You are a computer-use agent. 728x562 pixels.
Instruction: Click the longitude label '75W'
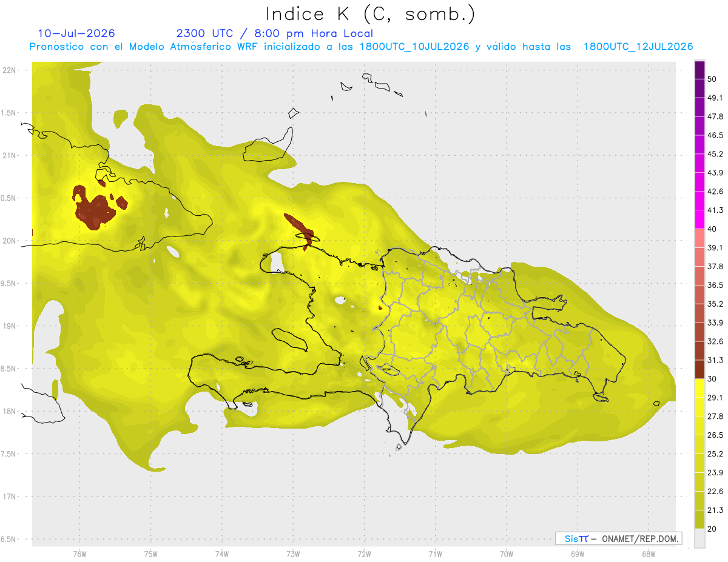150,554
